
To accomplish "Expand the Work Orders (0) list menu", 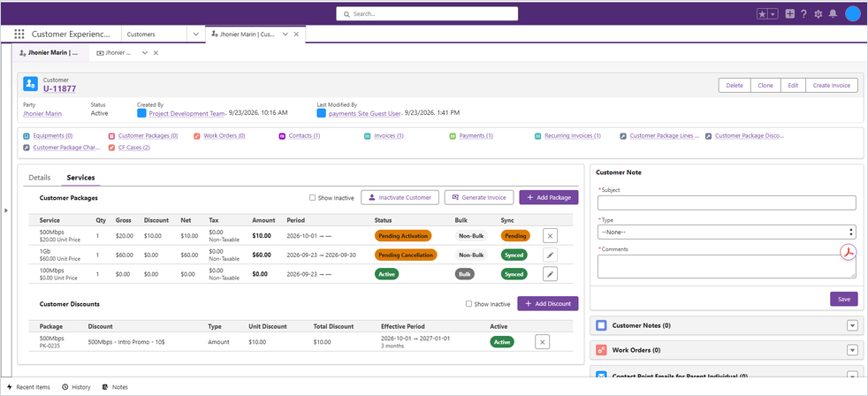I will [852, 350].
